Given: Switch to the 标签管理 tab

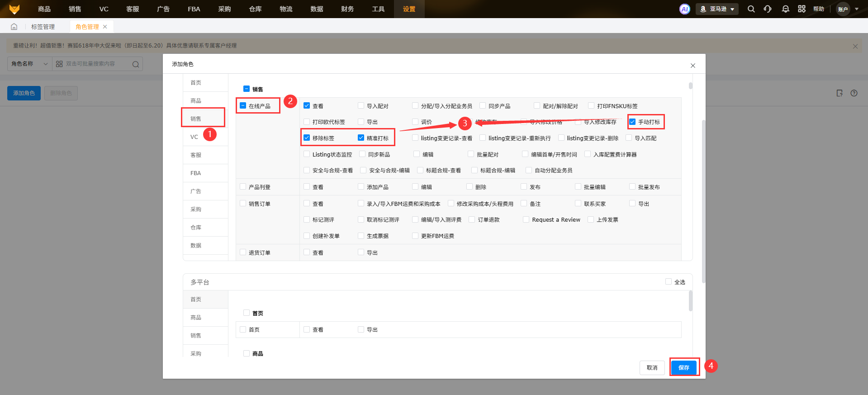Looking at the screenshot, I should pos(43,27).
